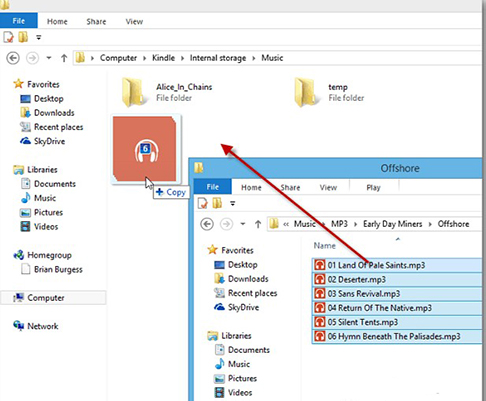Viewport: 486px width, 401px height.
Task: Click New folder icon in Offshore quick access toolbar
Action: 217,203
